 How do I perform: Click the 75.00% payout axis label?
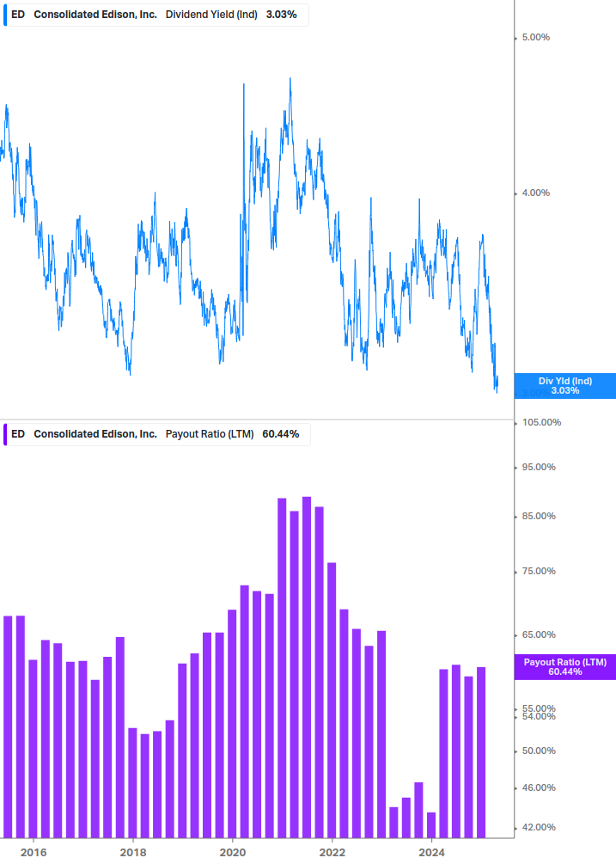pyautogui.click(x=539, y=572)
